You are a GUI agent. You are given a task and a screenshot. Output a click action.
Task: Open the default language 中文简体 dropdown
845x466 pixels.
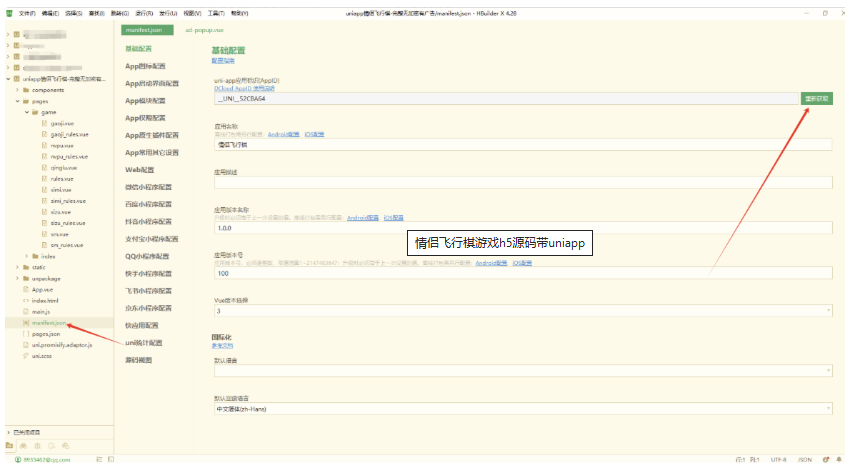click(x=522, y=409)
